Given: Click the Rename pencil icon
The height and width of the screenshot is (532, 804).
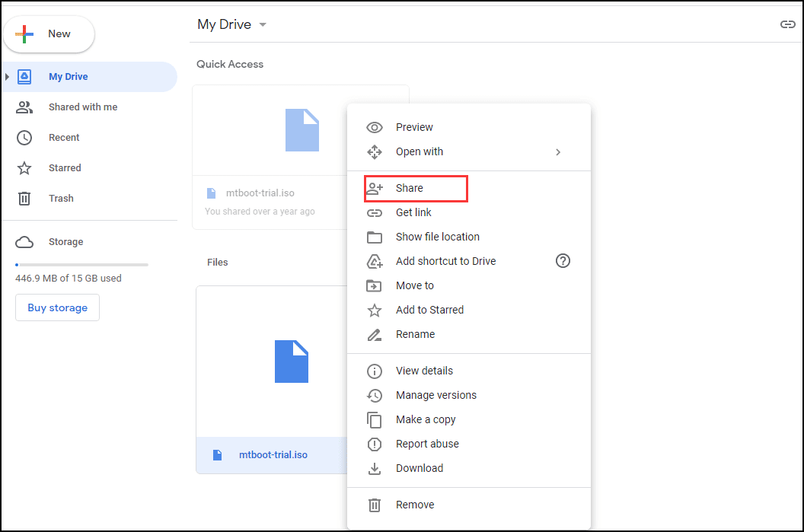Looking at the screenshot, I should click(375, 335).
